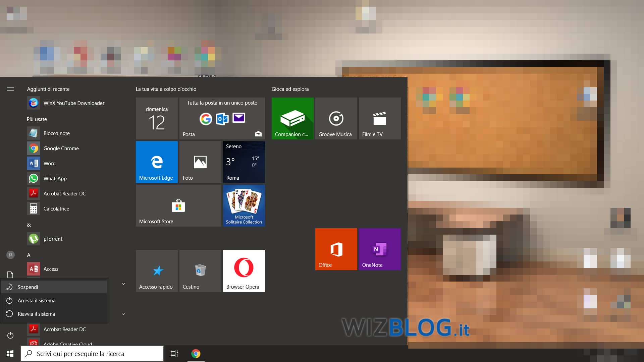
Task: Launch WhatsApp from most used list
Action: pyautogui.click(x=55, y=178)
